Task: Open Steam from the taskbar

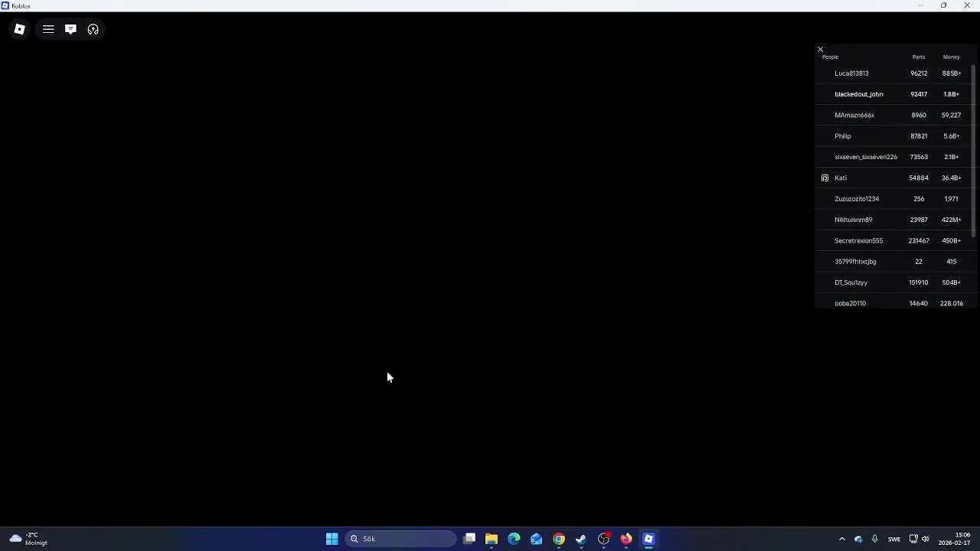Action: [581, 539]
